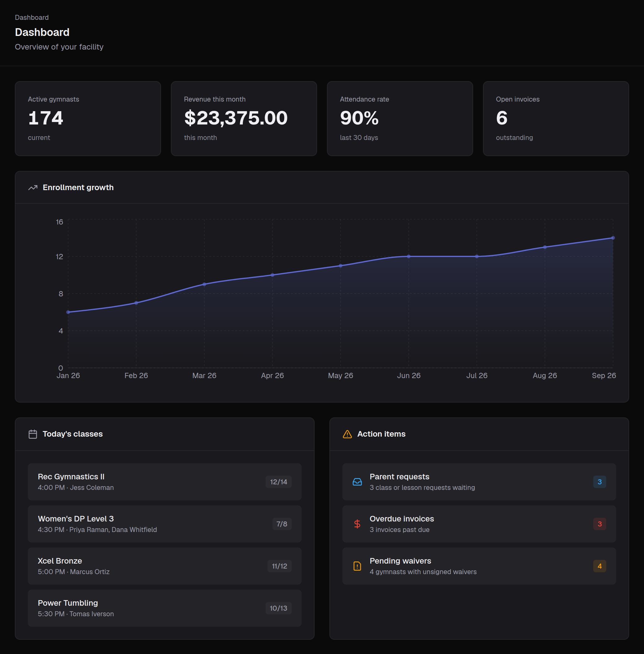
Task: Click the Jan 26 data point on chart
Action: coord(68,312)
